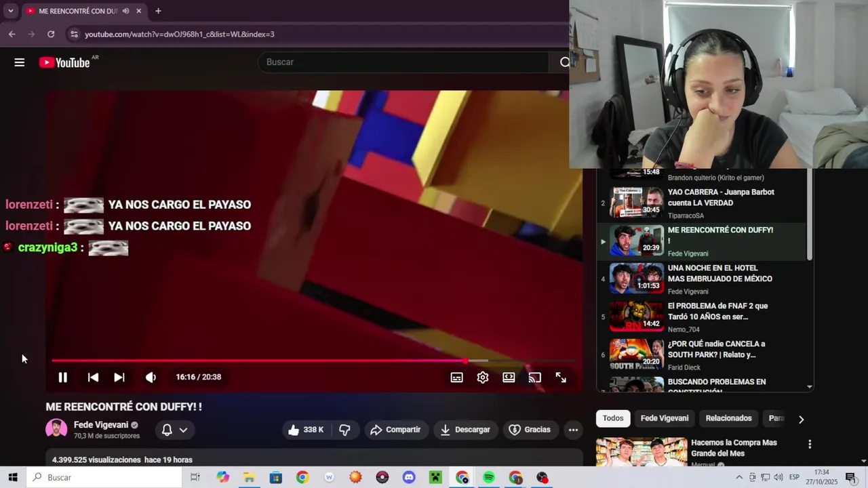Pause the video

tap(62, 378)
